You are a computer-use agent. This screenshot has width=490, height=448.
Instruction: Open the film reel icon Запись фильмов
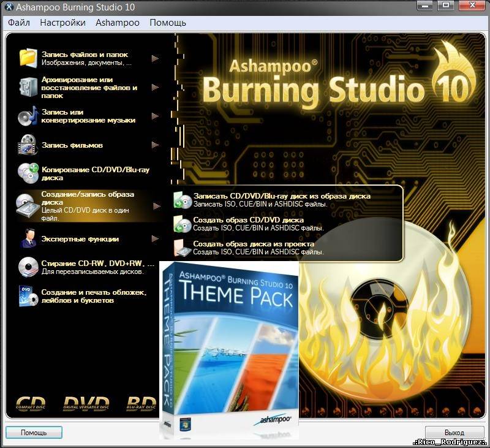28,145
